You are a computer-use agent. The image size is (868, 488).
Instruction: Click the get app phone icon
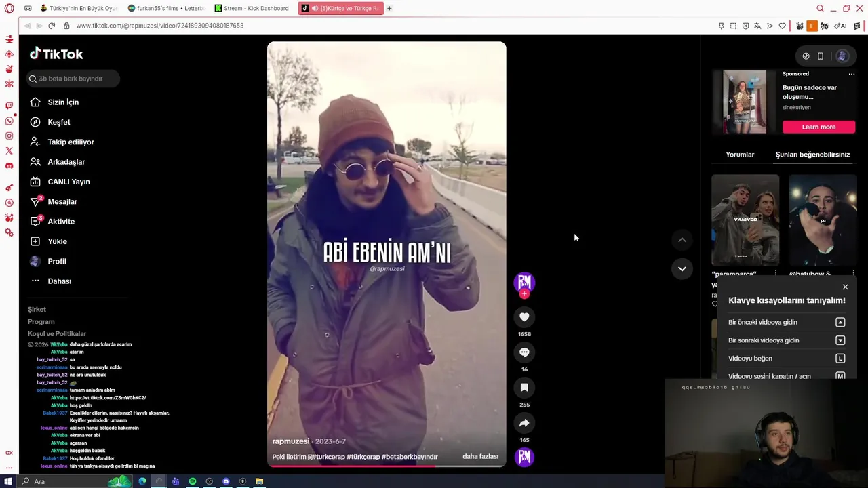pyautogui.click(x=821, y=56)
